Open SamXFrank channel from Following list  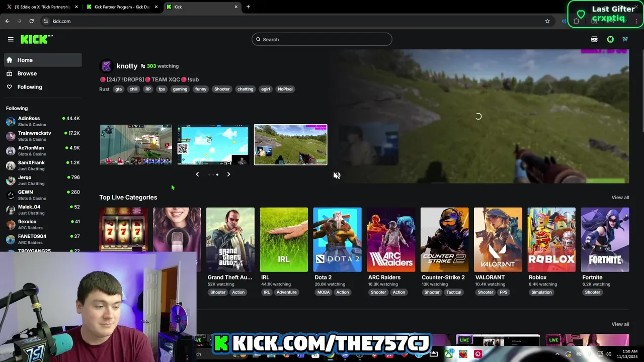43,165
